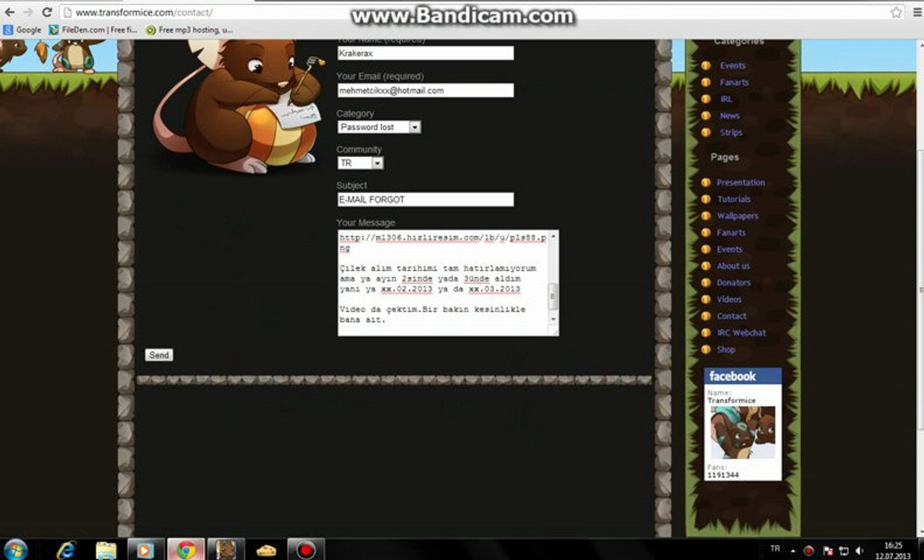Open Windows Explorer folder in taskbar
Viewport: 924px width, 560px height.
point(106,550)
